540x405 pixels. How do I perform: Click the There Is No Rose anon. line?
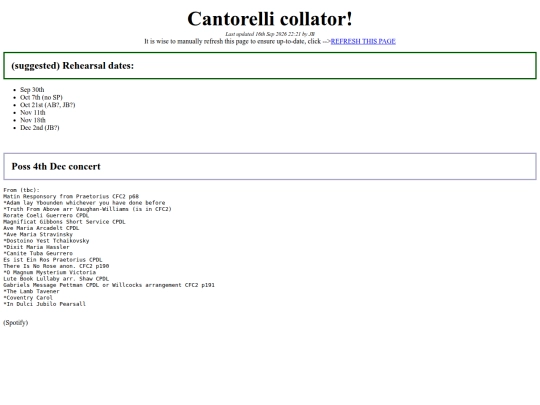pyautogui.click(x=56, y=266)
